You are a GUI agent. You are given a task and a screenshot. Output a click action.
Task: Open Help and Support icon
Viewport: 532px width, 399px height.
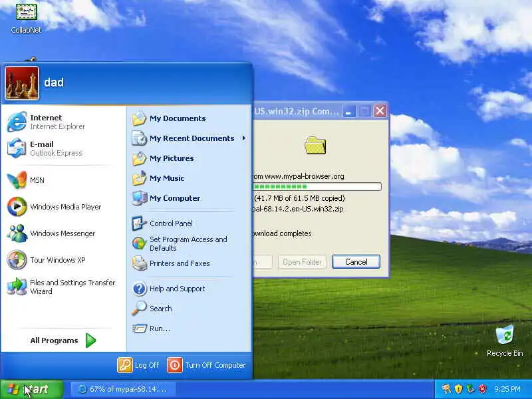139,289
